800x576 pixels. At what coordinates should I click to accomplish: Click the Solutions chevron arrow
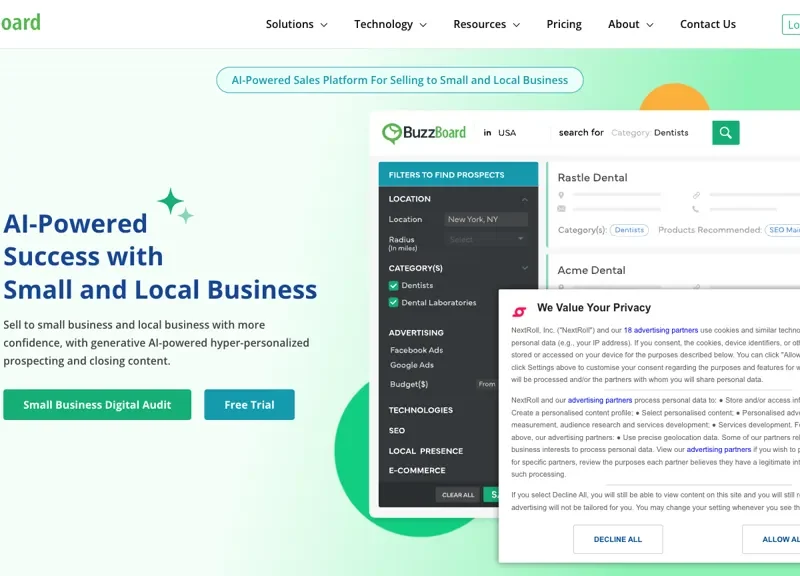pos(323,25)
